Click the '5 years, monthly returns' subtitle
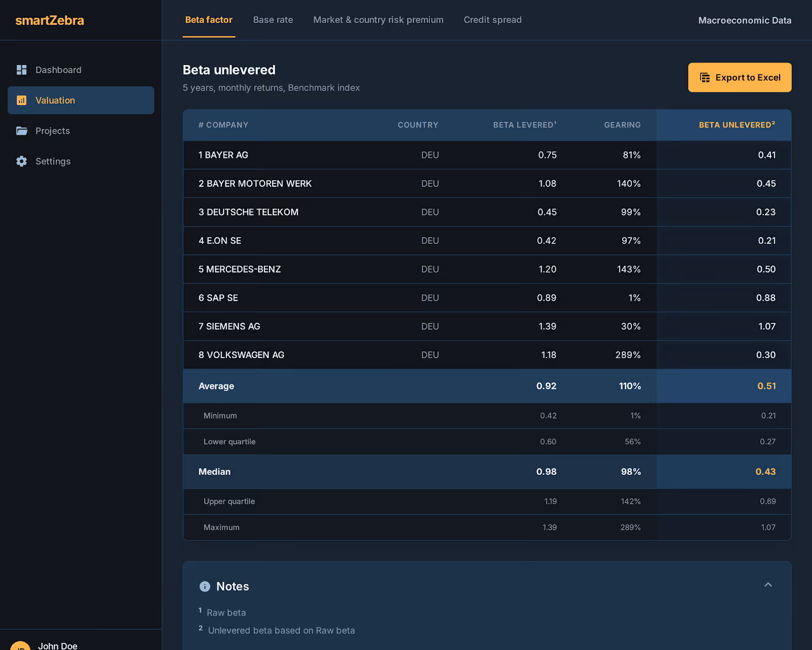 (272, 88)
